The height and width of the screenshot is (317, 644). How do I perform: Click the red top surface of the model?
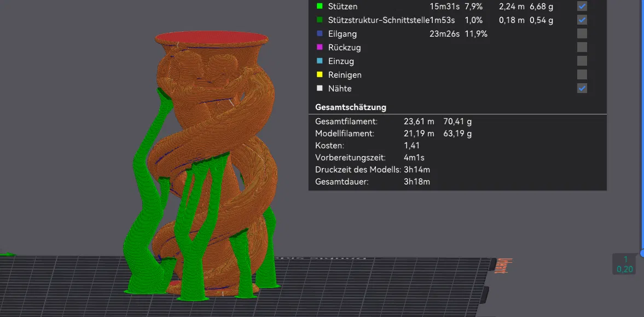pos(212,38)
